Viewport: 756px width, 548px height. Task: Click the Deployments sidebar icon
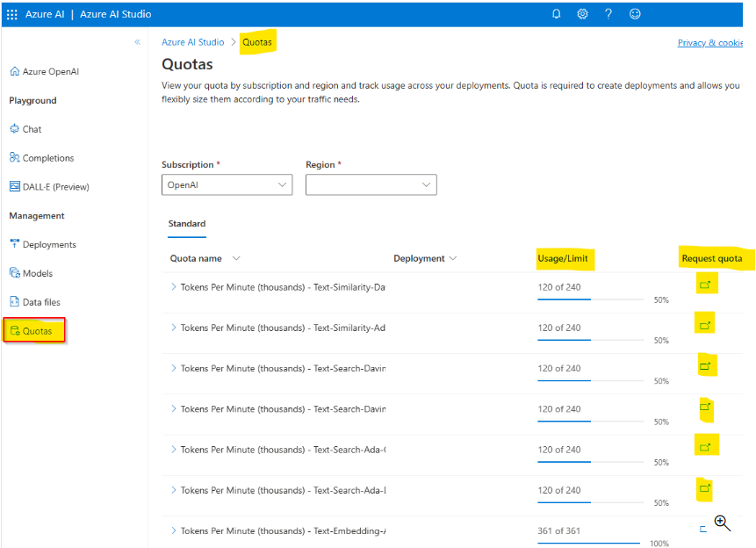click(x=14, y=243)
